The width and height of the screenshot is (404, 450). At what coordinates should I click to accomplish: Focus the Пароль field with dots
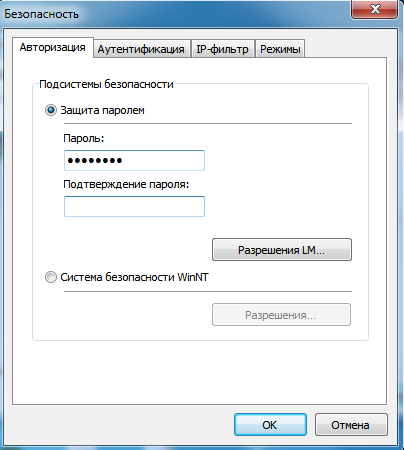(134, 160)
